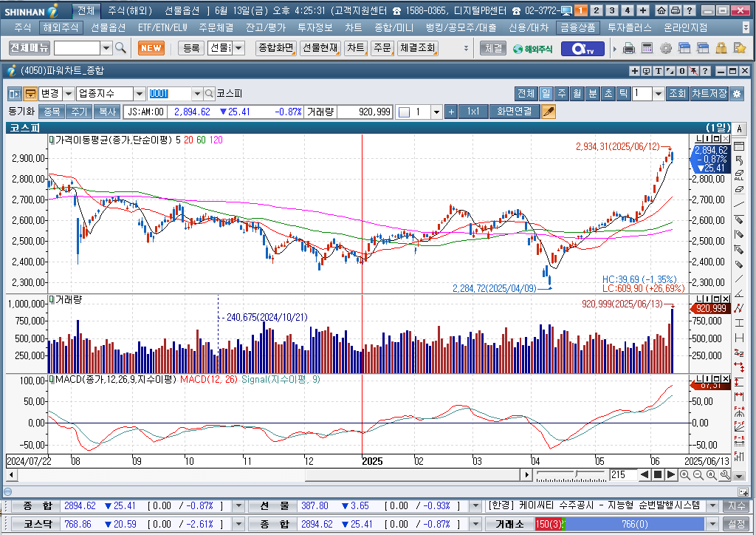Select the eraser ALL tool in drawing sidebar

(x=738, y=175)
